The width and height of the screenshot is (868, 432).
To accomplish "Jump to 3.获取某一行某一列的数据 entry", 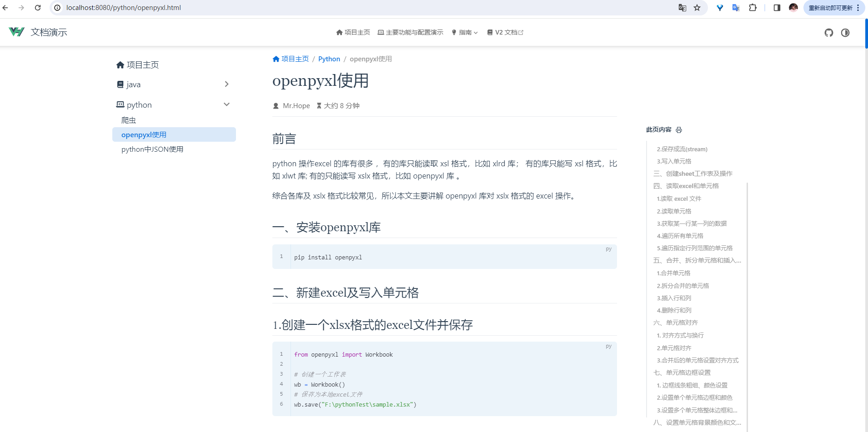I will (x=692, y=223).
